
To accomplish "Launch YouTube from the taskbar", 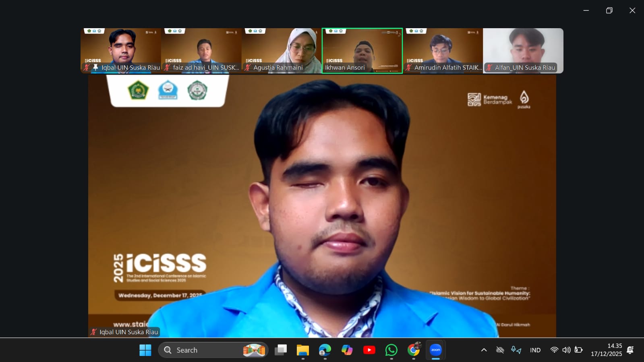I will [x=369, y=350].
